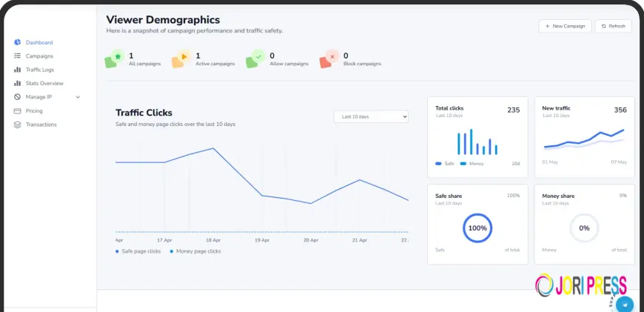Click the 20 Apr axis label

pos(311,240)
